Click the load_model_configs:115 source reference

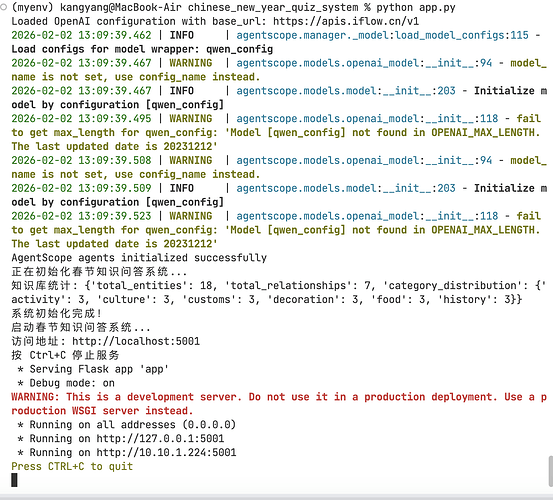point(382,35)
